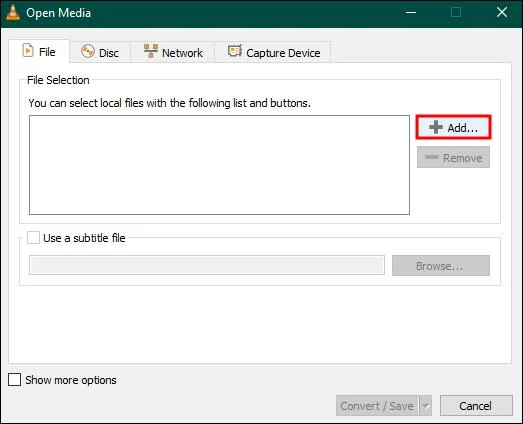This screenshot has height=424, width=523.
Task: Click the File tab's play-document icon
Action: pos(28,51)
